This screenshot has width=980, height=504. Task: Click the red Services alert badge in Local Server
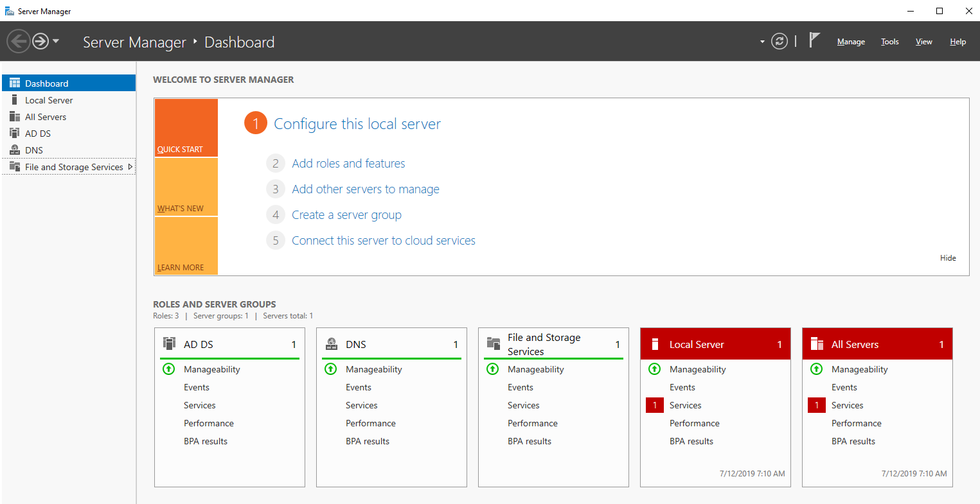coord(655,405)
